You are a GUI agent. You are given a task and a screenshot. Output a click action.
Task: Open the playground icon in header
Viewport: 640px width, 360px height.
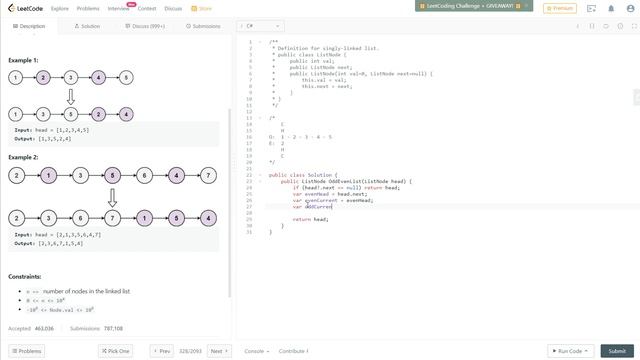click(x=591, y=8)
